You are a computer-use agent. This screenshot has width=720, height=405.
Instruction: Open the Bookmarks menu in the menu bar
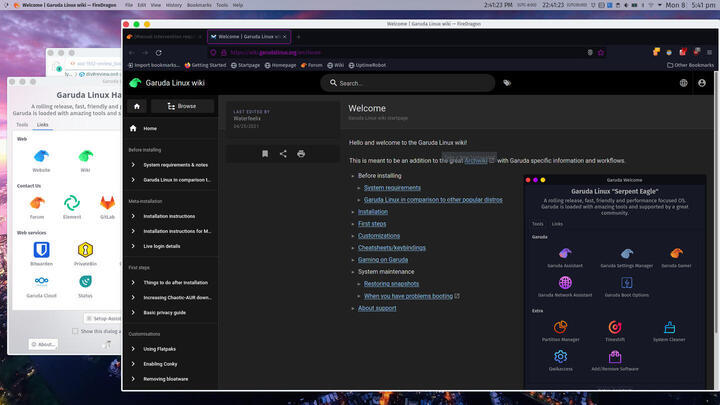click(x=199, y=5)
